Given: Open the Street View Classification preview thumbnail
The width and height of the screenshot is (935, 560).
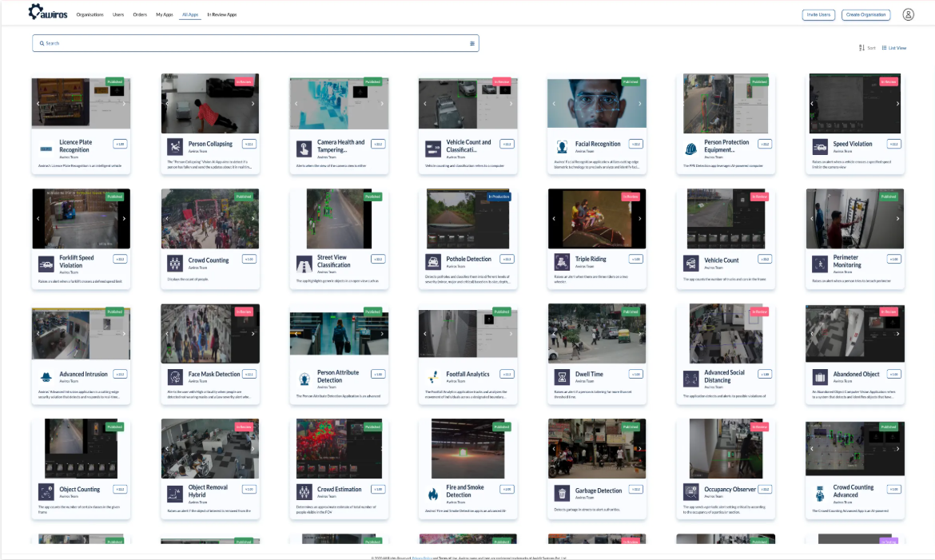Looking at the screenshot, I should (339, 219).
